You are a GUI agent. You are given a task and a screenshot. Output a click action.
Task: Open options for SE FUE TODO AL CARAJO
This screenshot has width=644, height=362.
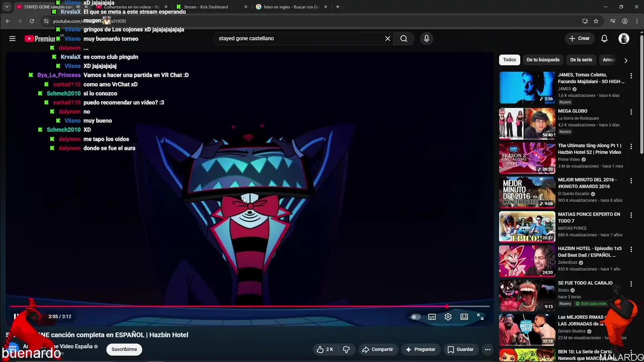click(x=631, y=284)
